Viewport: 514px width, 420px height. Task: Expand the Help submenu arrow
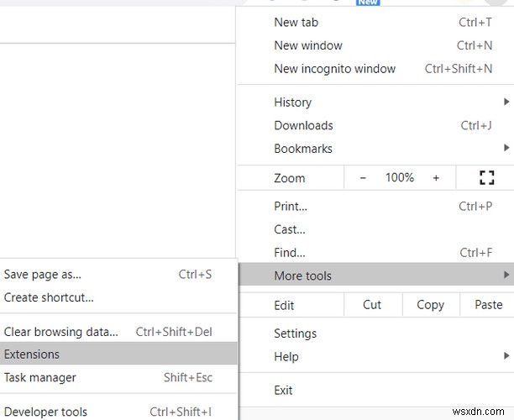coord(509,357)
